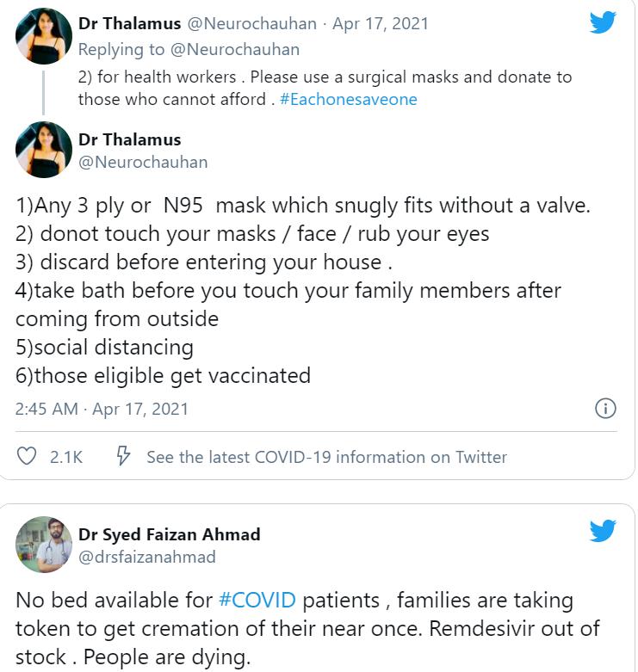Click the lightning bolt COVID-19 info icon
Screen dimensions: 638x672
123,457
